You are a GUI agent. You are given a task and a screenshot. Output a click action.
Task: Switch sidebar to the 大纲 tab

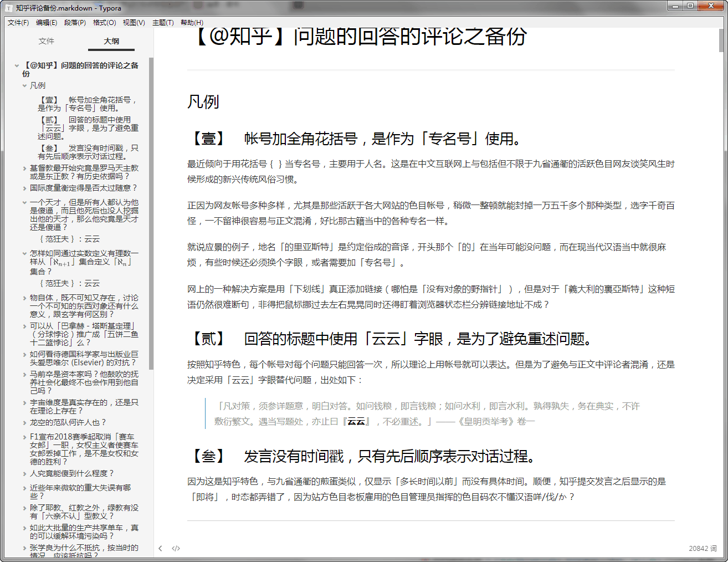[x=111, y=41]
